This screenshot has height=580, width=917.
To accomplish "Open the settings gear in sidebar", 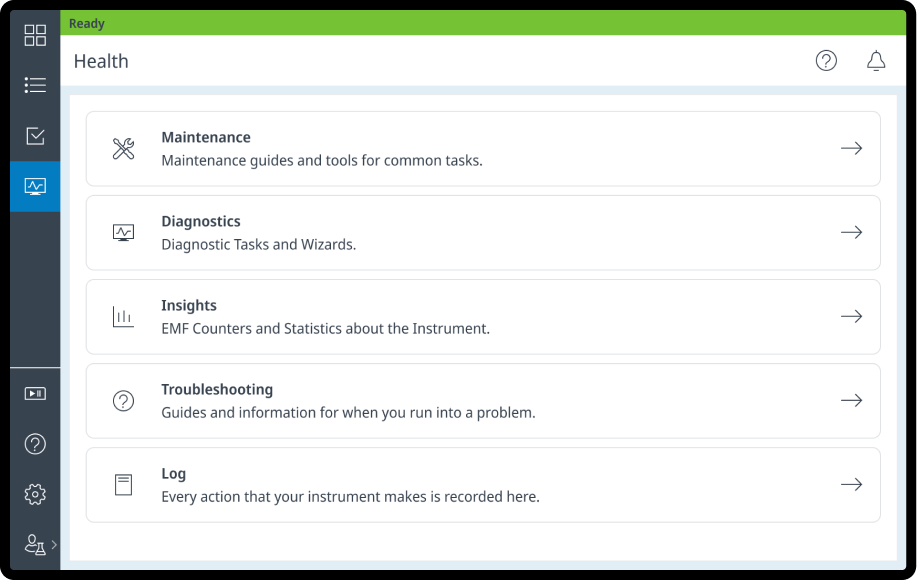I will (x=35, y=494).
